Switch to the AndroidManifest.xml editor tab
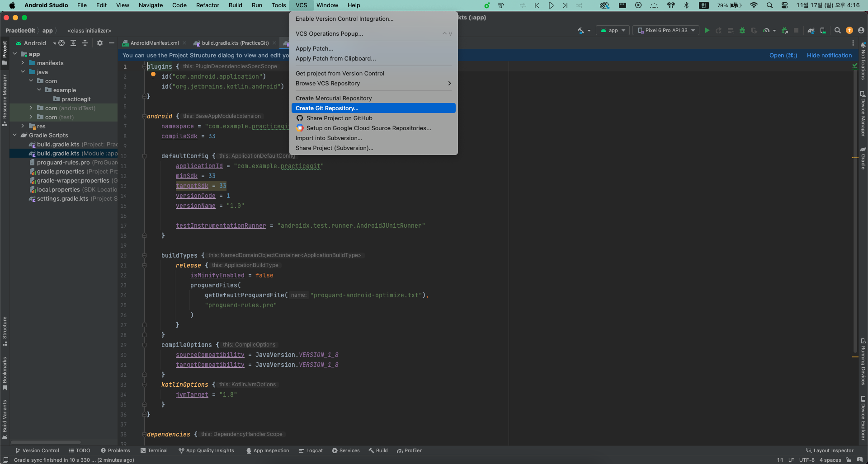The height and width of the screenshot is (464, 868). (154, 43)
